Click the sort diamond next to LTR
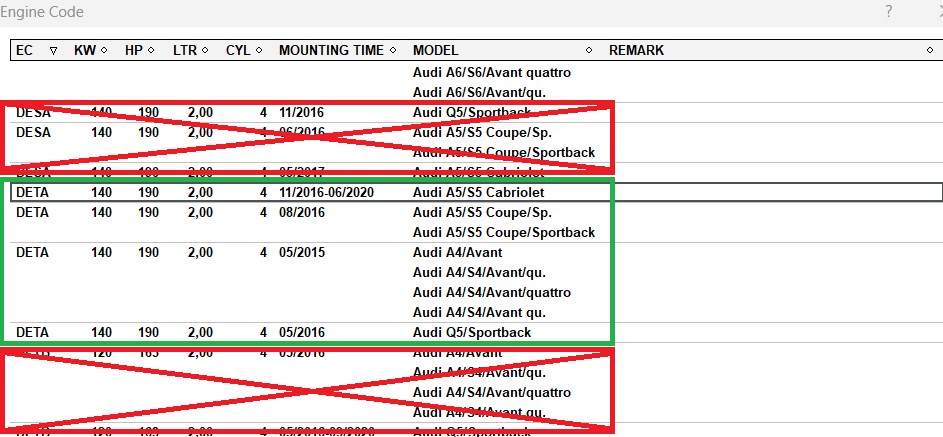The image size is (943, 437). [x=205, y=51]
